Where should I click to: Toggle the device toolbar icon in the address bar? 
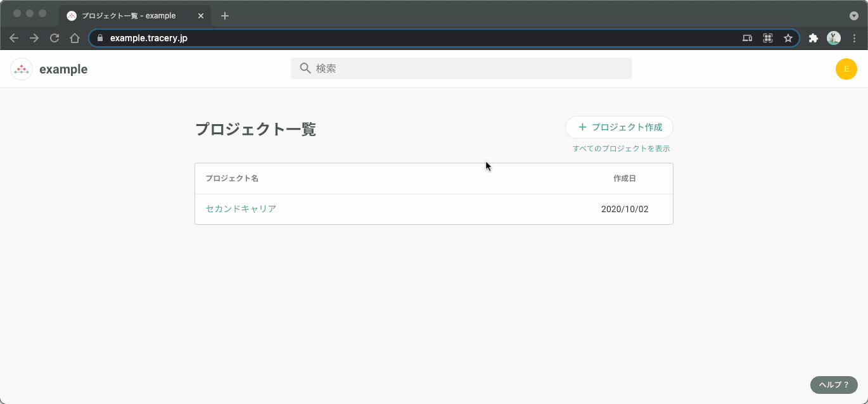747,38
